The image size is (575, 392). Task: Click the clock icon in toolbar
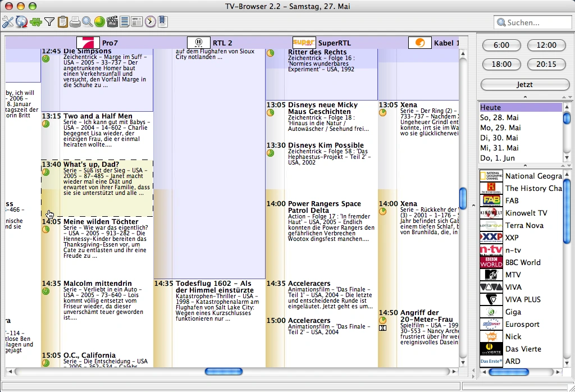[150, 22]
